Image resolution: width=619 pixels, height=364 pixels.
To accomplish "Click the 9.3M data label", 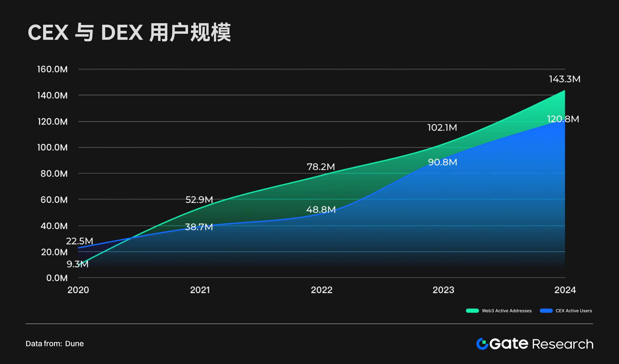I will pyautogui.click(x=77, y=264).
